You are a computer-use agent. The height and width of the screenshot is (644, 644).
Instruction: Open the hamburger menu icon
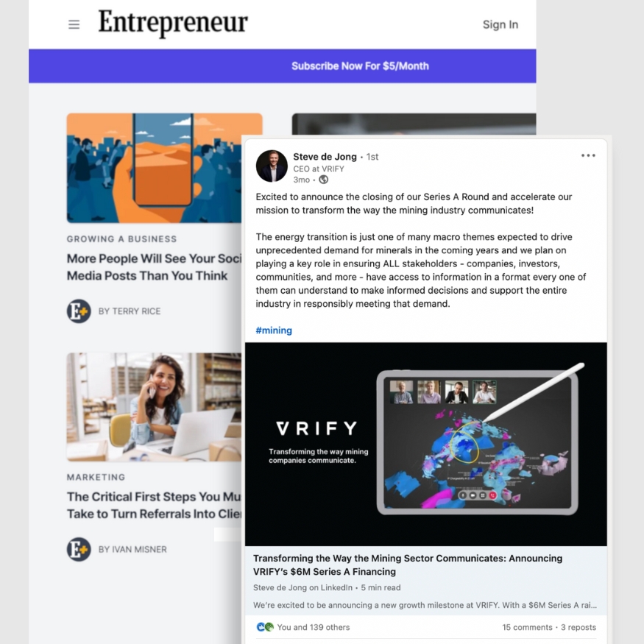(74, 24)
